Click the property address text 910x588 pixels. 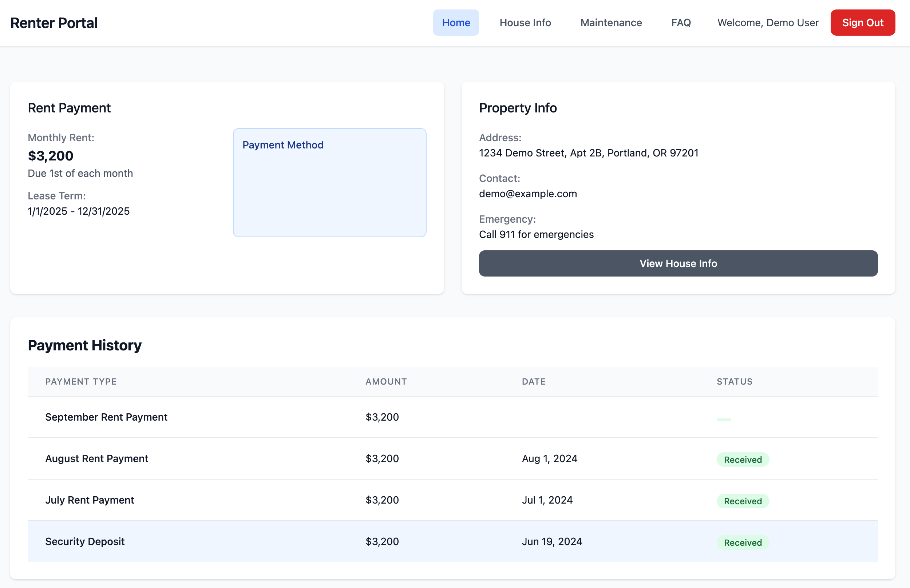pos(589,153)
